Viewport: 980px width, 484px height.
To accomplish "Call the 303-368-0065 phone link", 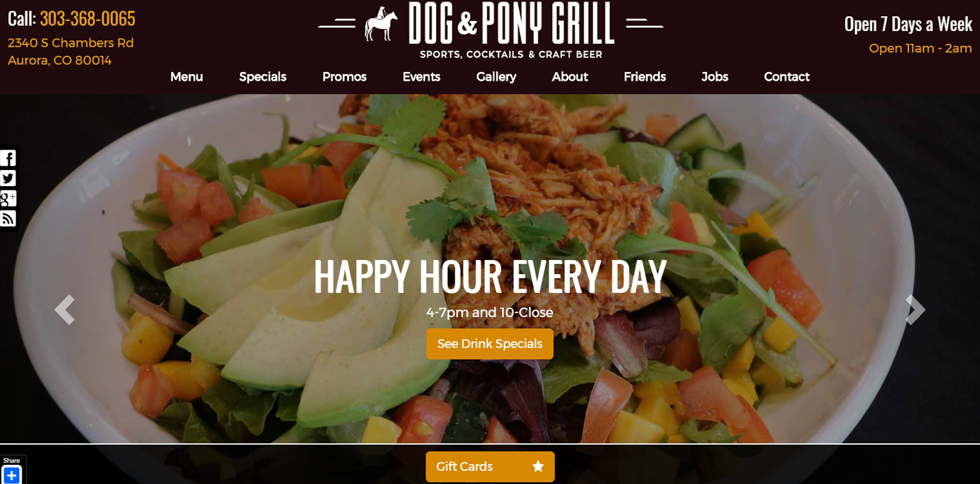I will [x=87, y=19].
